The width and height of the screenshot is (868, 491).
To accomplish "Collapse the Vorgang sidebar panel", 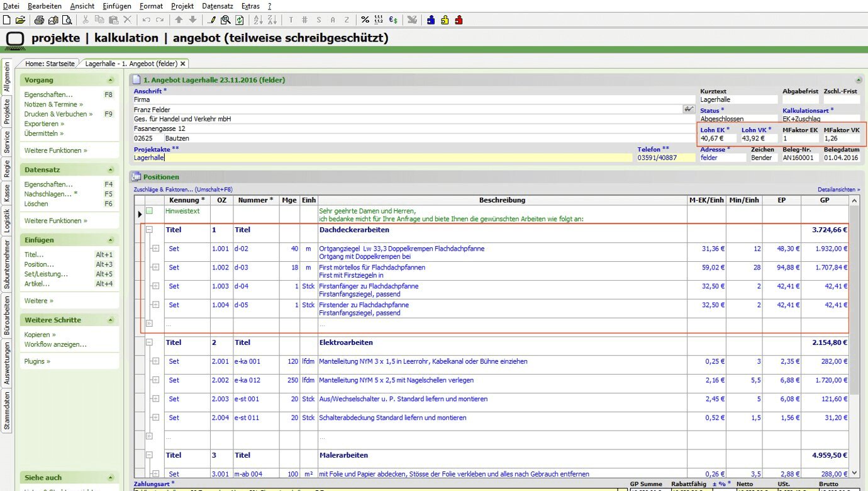I will (111, 81).
